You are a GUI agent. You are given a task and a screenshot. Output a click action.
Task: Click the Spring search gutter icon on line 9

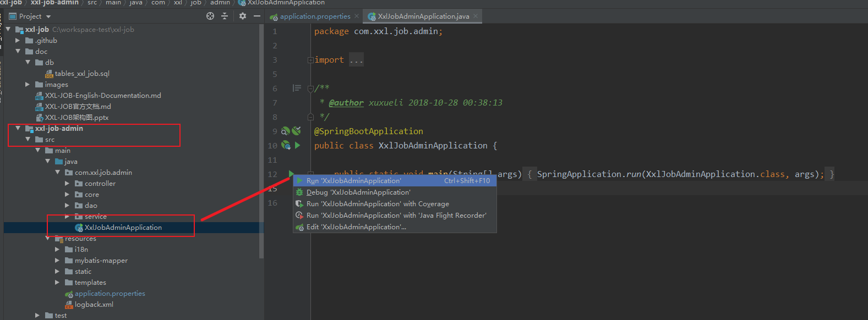(x=285, y=131)
